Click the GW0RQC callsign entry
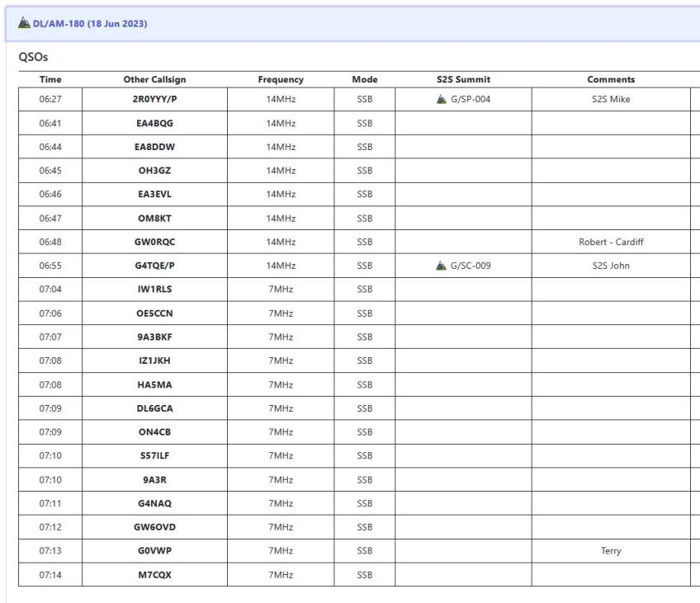Image resolution: width=700 pixels, height=603 pixels. pos(154,243)
